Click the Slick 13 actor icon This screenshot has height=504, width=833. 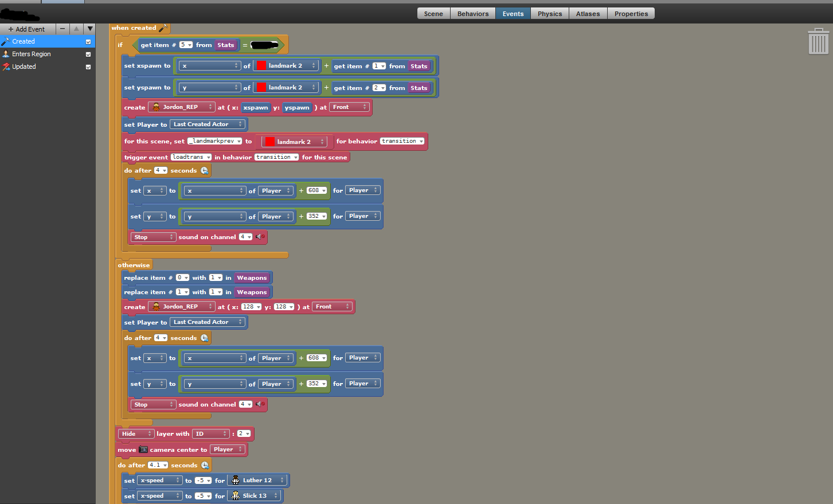pos(236,496)
